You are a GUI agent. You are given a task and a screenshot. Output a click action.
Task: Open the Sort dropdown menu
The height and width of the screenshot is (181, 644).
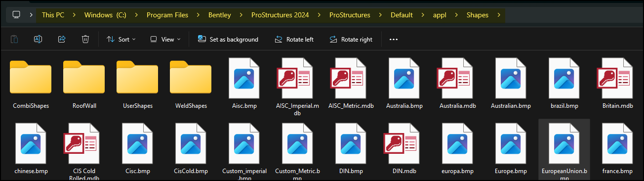(x=121, y=39)
